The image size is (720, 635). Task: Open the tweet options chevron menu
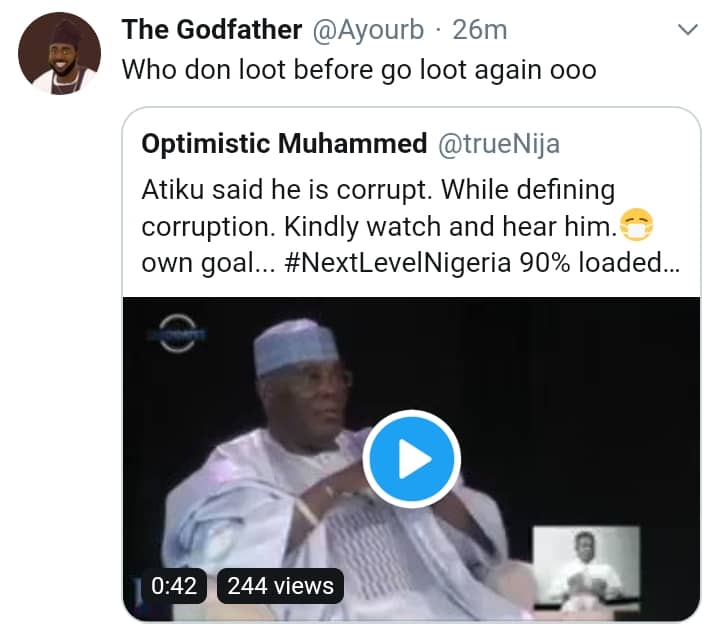[x=687, y=31]
